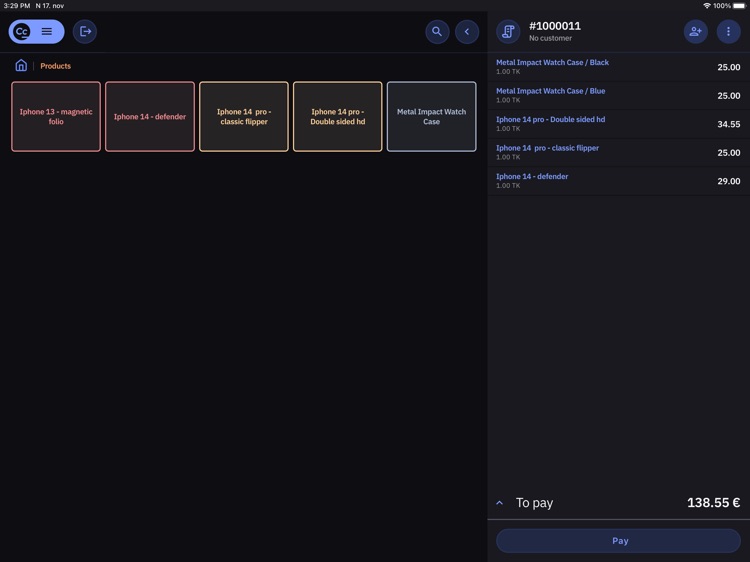Select Metal Impact Watch Case / Black cart line
This screenshot has height=562, width=750.
[x=618, y=67]
